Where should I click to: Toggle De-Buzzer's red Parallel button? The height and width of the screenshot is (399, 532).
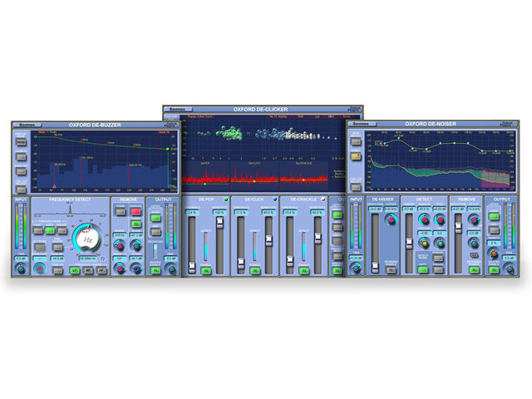(x=135, y=212)
